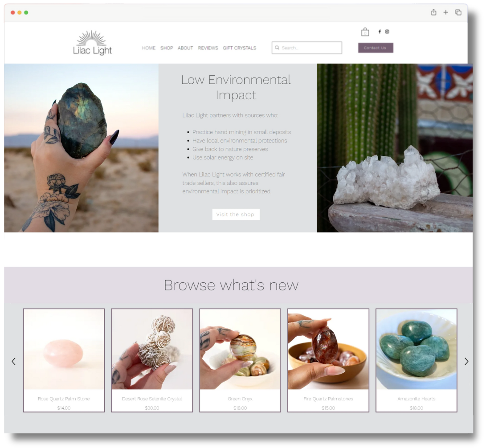The width and height of the screenshot is (486, 448).
Task: Click the left carousel arrow
Action: pos(14,361)
